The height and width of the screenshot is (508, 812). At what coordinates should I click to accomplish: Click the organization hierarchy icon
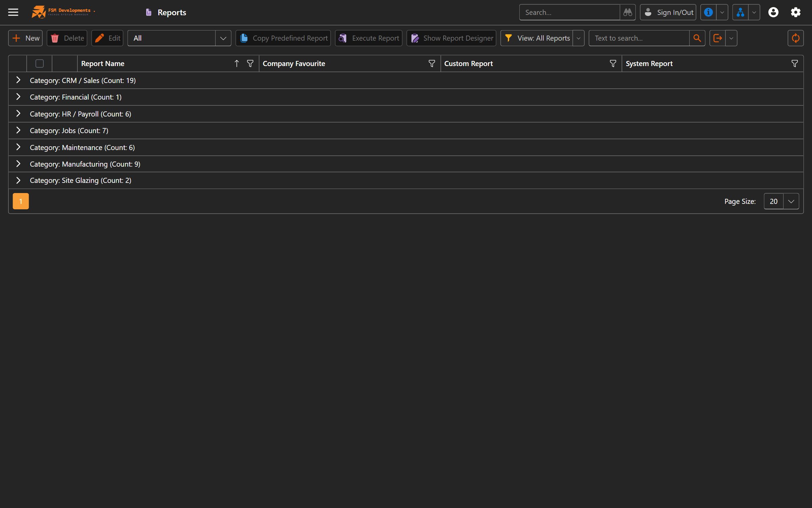(x=740, y=13)
